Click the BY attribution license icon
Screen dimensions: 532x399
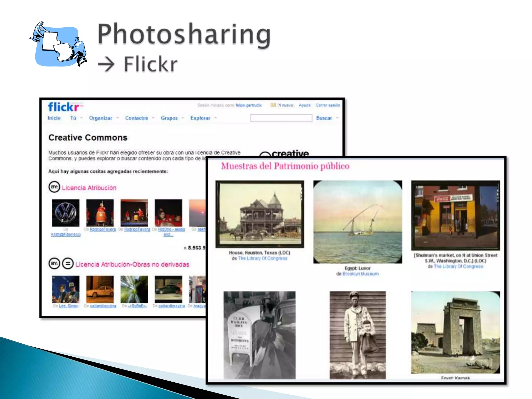54,187
